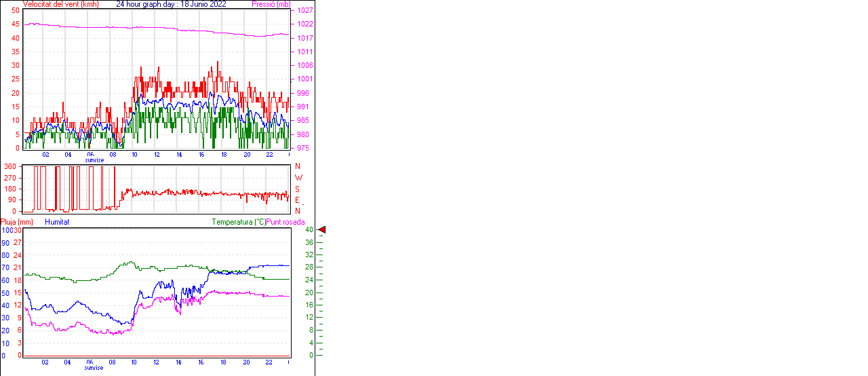This screenshot has height=376, width=868.
Task: Click the blue 'Humitat' legend label
Action: tap(57, 222)
